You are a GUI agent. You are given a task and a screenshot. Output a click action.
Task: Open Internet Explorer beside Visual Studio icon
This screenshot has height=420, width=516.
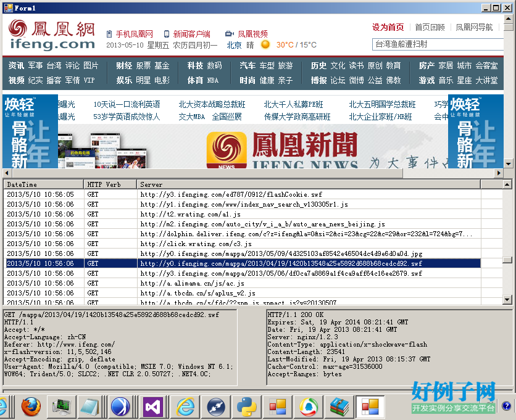(x=185, y=407)
